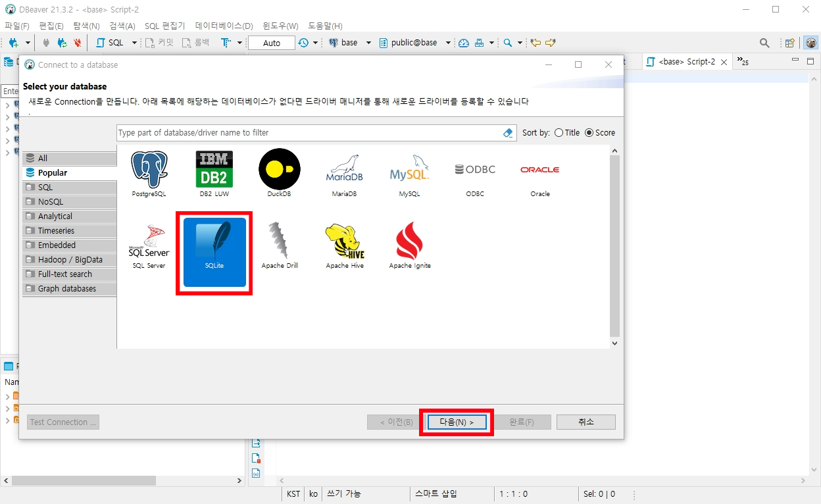Image resolution: width=821 pixels, height=504 pixels.
Task: Select the Apache Drill driver
Action: point(280,247)
